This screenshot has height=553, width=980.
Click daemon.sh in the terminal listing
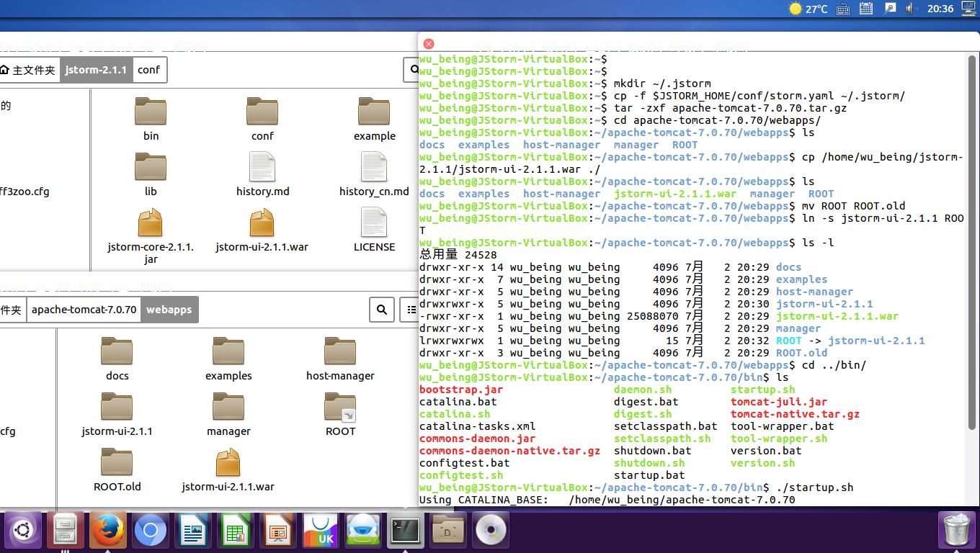[643, 390]
